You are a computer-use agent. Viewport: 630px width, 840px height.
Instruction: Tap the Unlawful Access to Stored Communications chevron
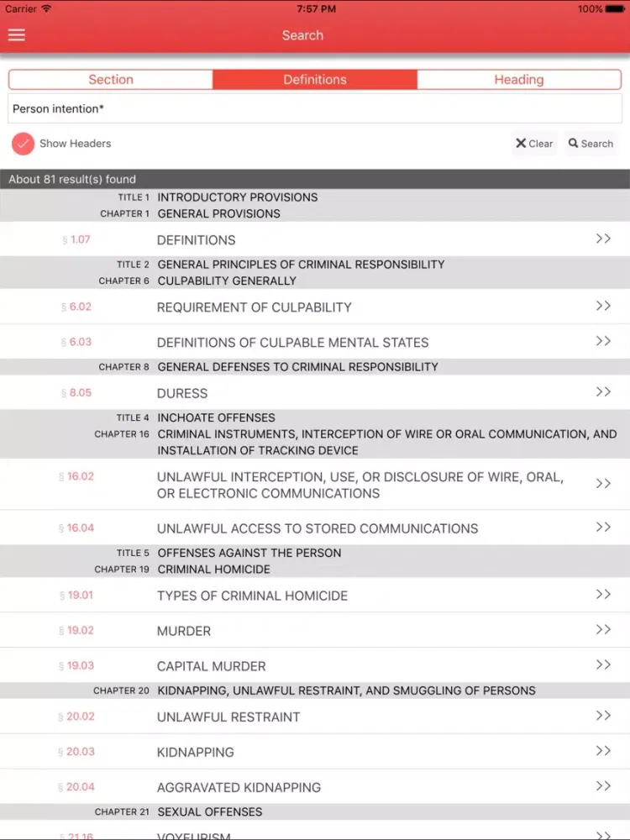coord(602,528)
